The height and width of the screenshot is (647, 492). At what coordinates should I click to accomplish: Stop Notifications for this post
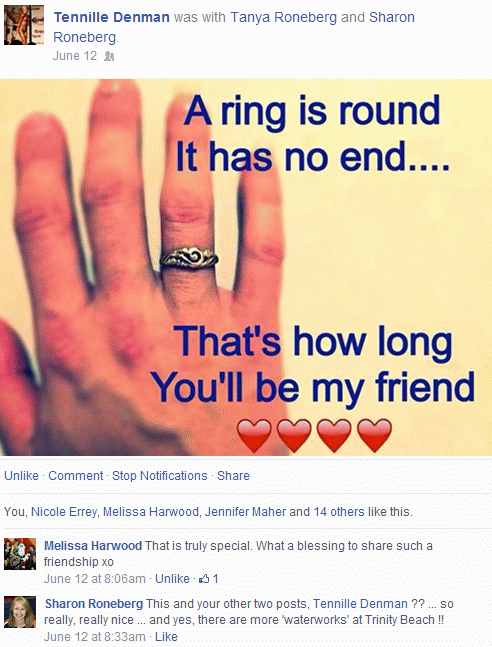[160, 476]
